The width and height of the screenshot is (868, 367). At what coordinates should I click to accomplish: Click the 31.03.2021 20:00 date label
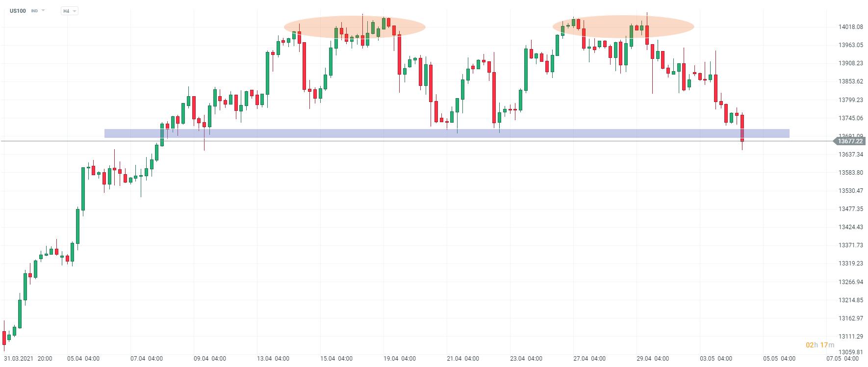tap(28, 359)
